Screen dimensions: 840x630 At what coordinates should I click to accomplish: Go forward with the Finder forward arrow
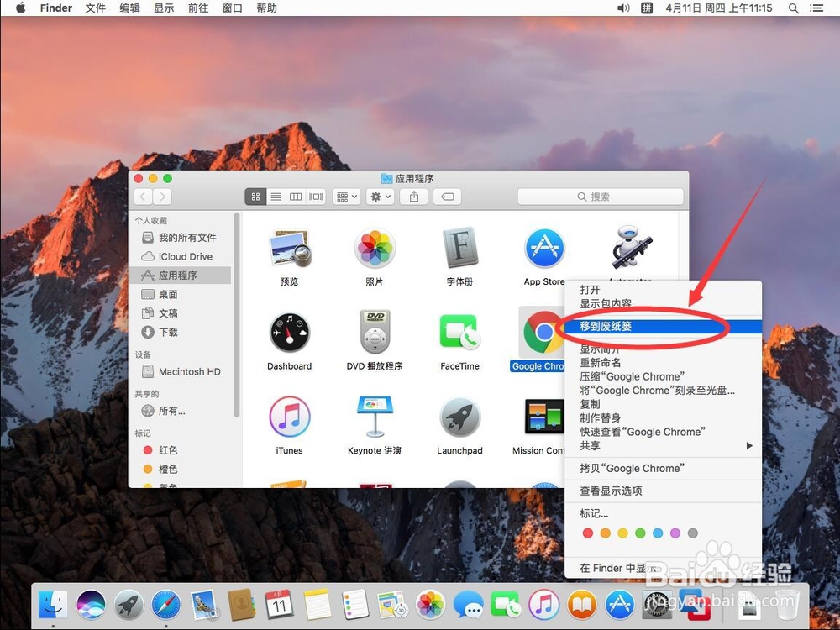coord(162,197)
